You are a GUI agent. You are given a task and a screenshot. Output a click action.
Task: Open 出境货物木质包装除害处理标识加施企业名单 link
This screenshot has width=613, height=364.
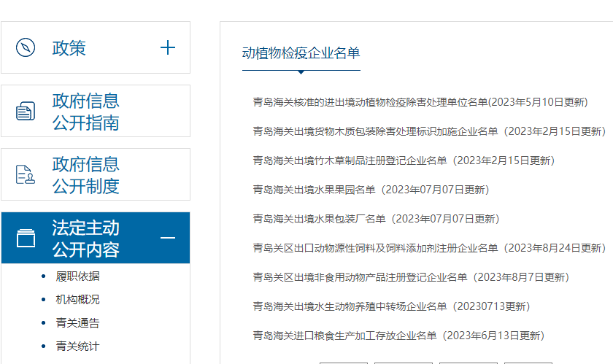pyautogui.click(x=429, y=131)
